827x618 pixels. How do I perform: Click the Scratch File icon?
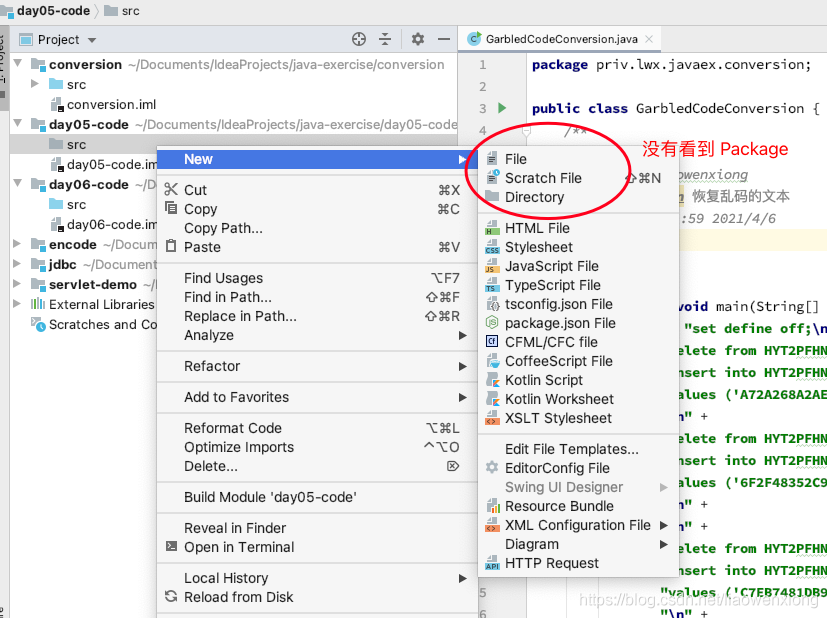[x=492, y=178]
